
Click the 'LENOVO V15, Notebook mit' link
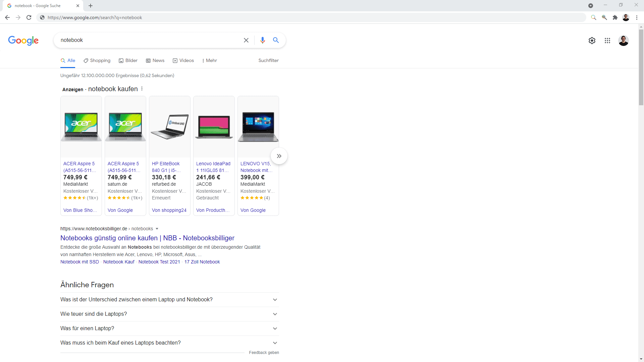pos(256,167)
